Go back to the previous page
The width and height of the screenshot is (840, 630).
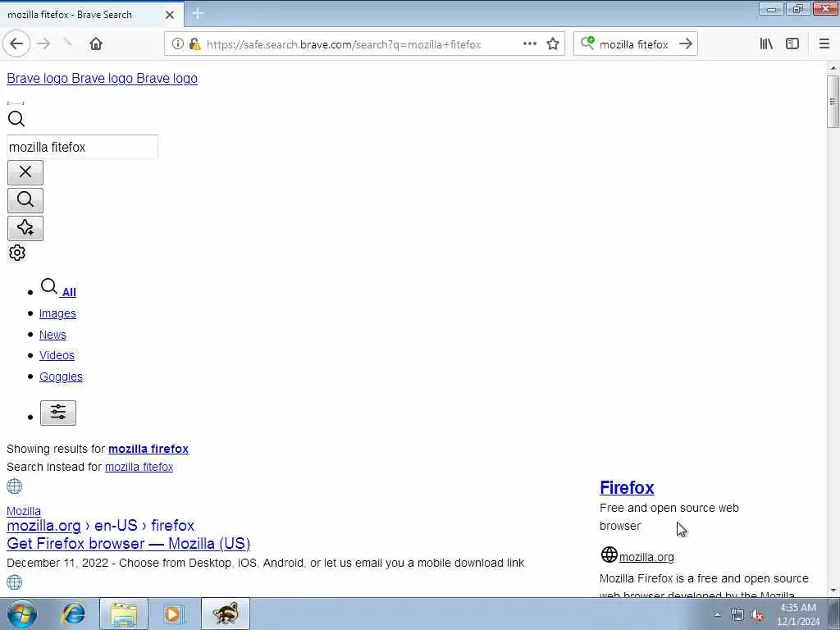pos(16,44)
